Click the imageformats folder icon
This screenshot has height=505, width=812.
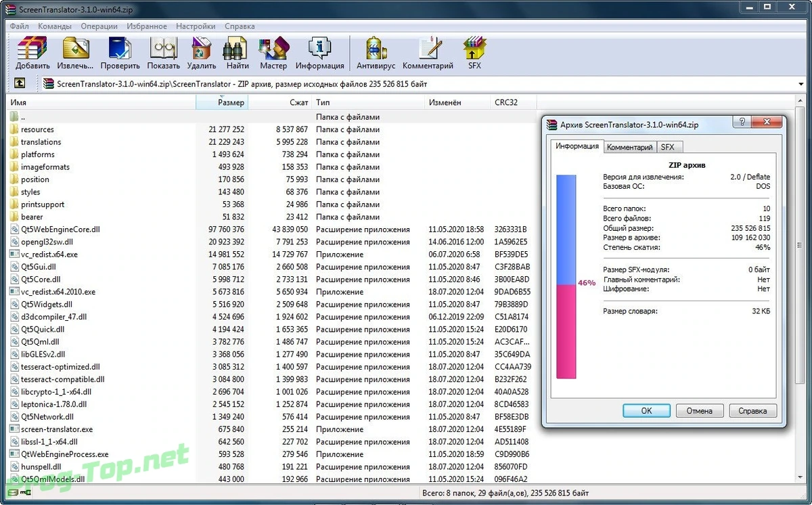pyautogui.click(x=14, y=167)
